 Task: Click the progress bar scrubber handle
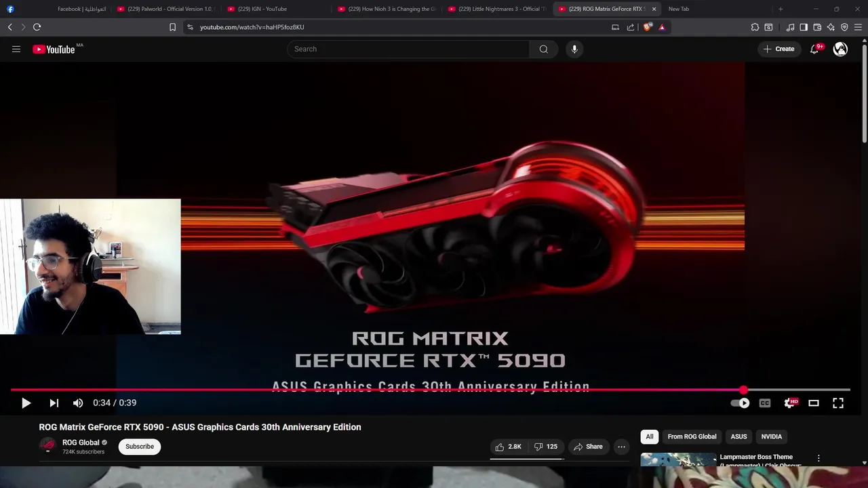click(x=744, y=390)
